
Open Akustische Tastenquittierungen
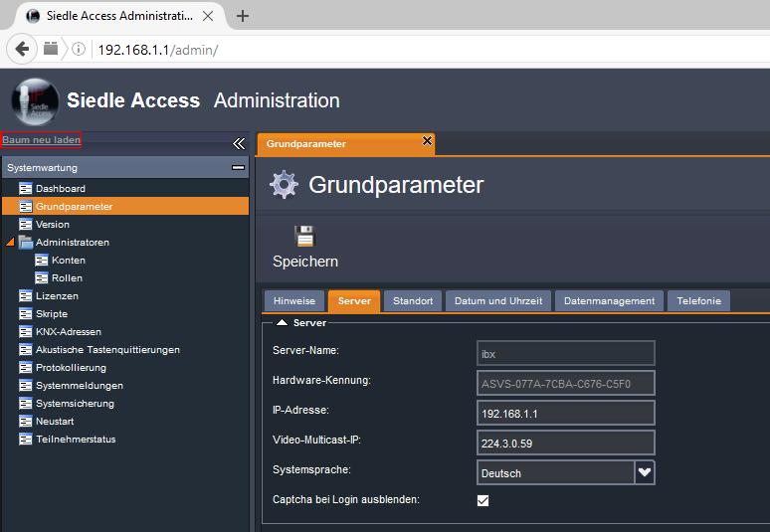(107, 350)
